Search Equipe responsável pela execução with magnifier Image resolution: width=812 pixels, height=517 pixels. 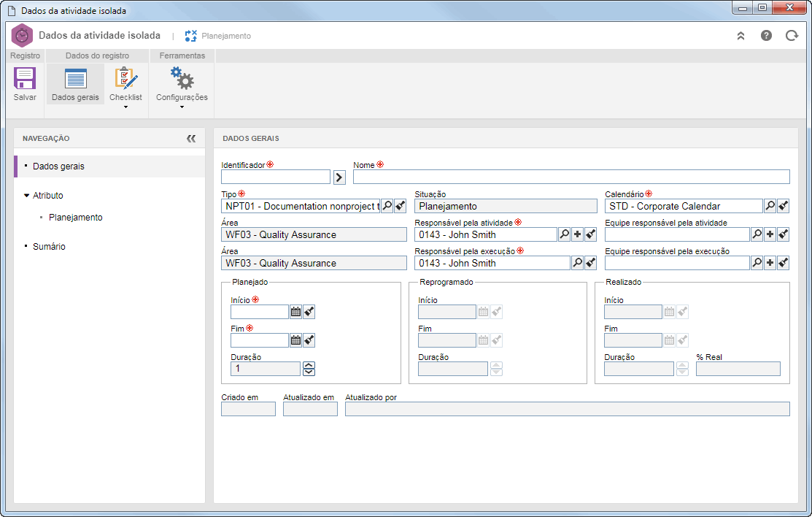click(x=757, y=263)
